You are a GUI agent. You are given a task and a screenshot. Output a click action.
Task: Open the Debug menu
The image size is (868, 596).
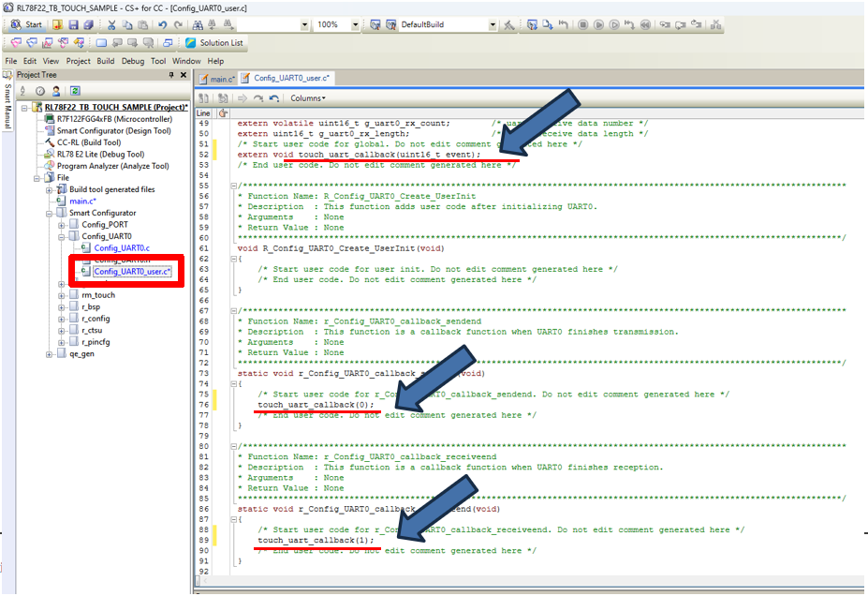pyautogui.click(x=132, y=61)
